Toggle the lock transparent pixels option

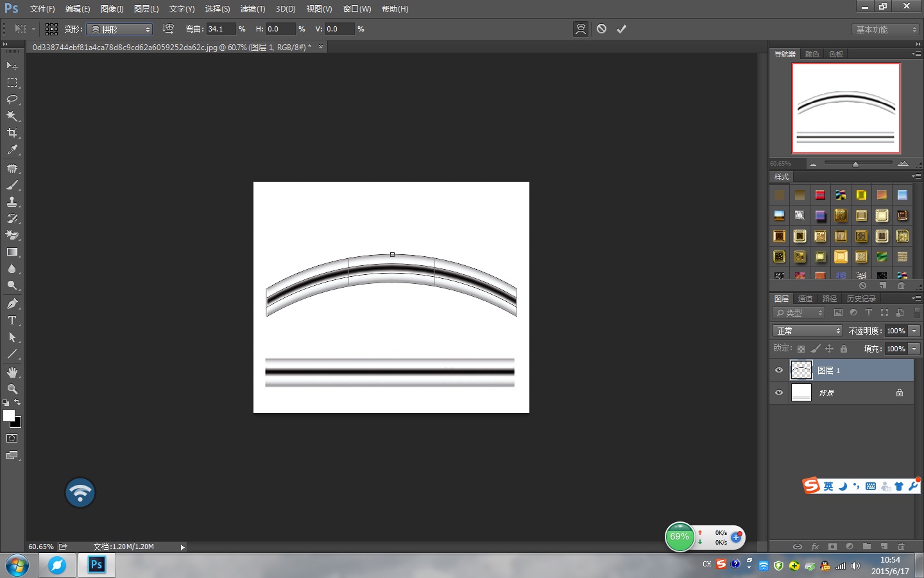click(x=801, y=349)
